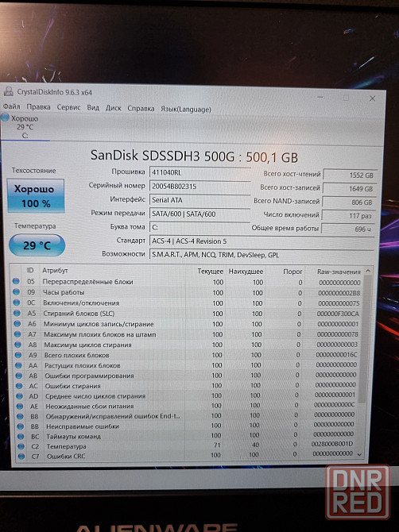Select the Таймауты команд row

(187, 436)
